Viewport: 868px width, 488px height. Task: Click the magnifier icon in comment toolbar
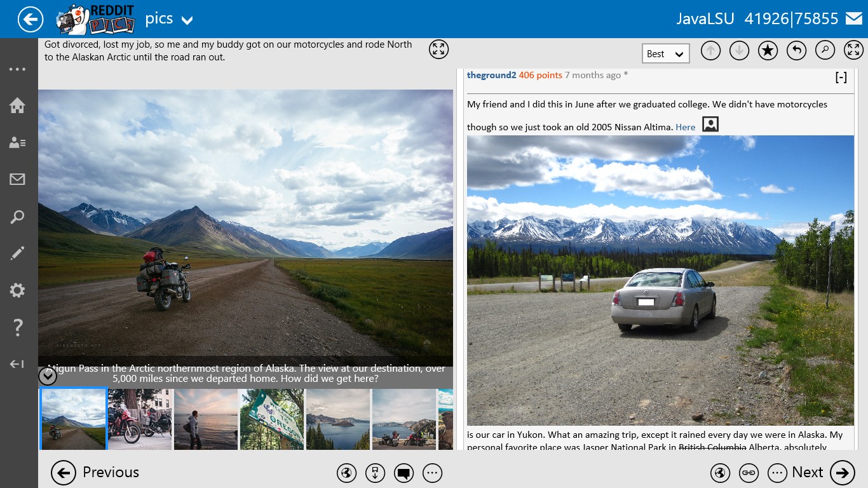point(825,50)
